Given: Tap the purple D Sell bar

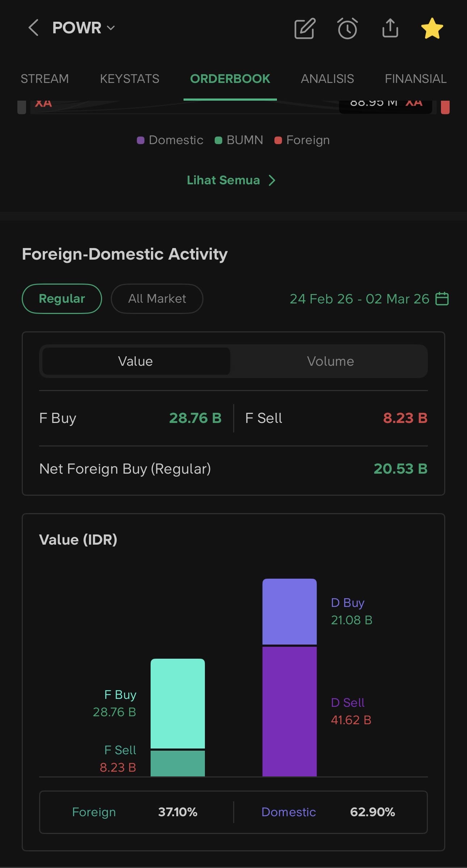Looking at the screenshot, I should click(x=289, y=711).
